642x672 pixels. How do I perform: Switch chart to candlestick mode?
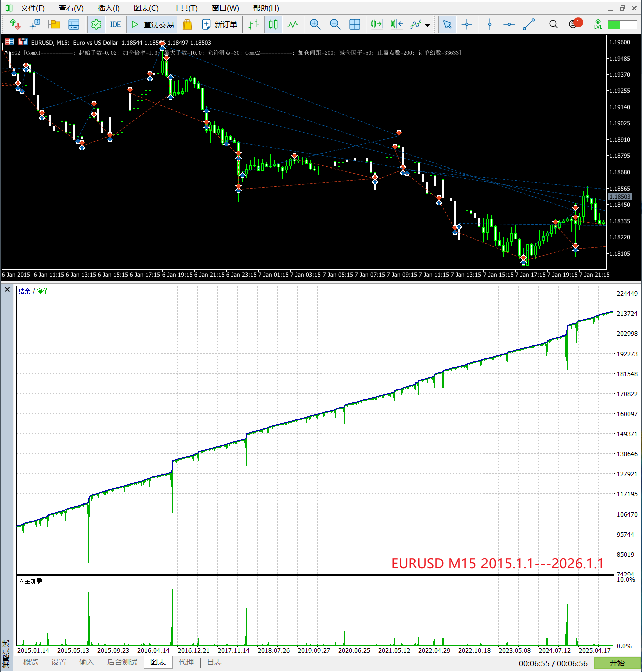pos(273,24)
